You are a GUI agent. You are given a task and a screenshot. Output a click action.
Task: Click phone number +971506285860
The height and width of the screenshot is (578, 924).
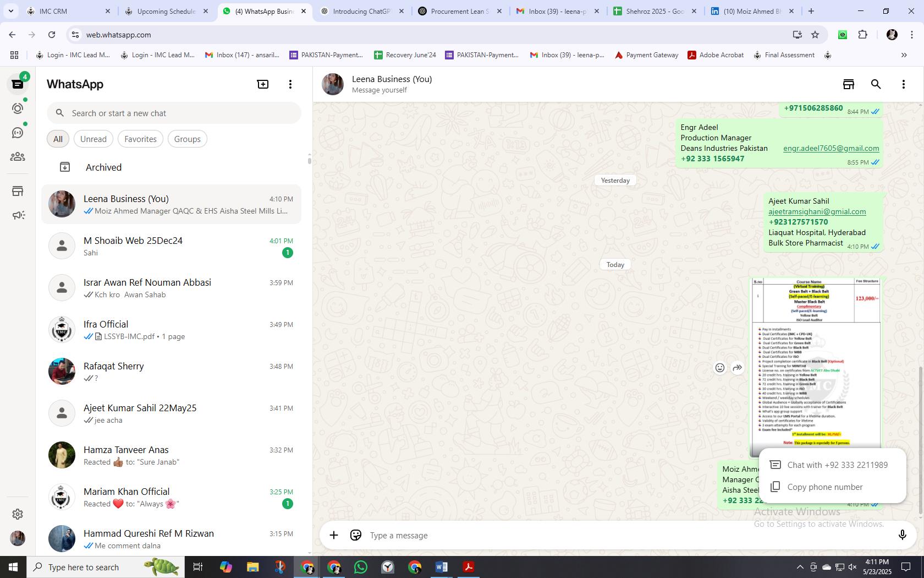(x=813, y=108)
